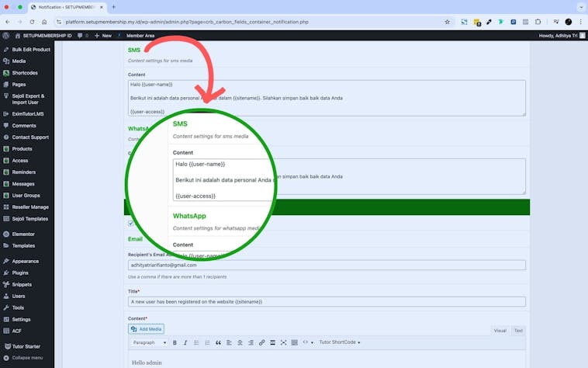The image size is (588, 368).
Task: Click the email Title input field
Action: pyautogui.click(x=326, y=301)
